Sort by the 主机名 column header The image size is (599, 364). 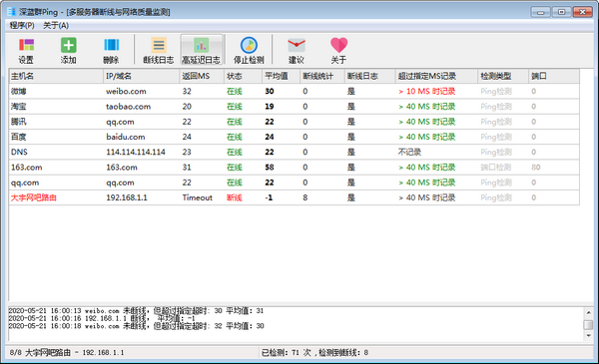[x=56, y=76]
